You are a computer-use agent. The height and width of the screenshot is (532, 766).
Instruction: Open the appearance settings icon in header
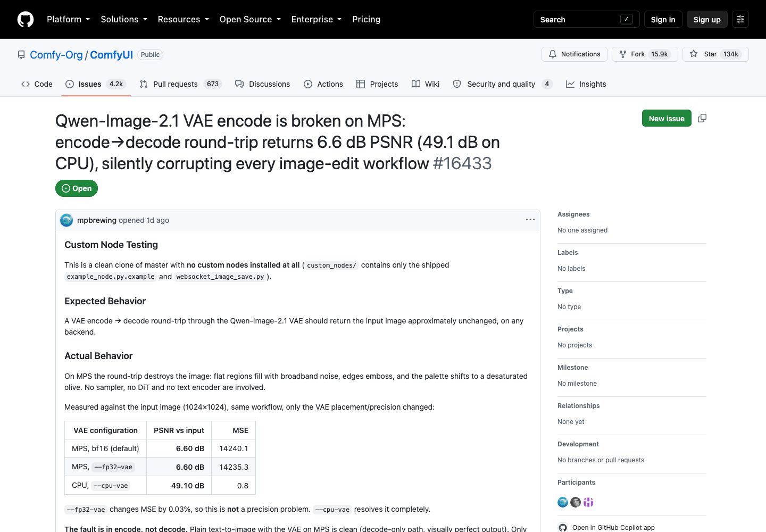pos(740,19)
